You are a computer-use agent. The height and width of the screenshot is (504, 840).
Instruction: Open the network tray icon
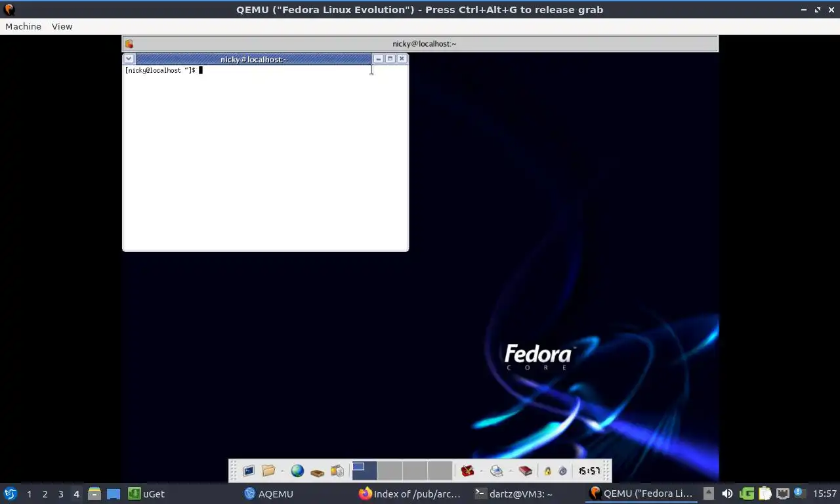pyautogui.click(x=782, y=493)
